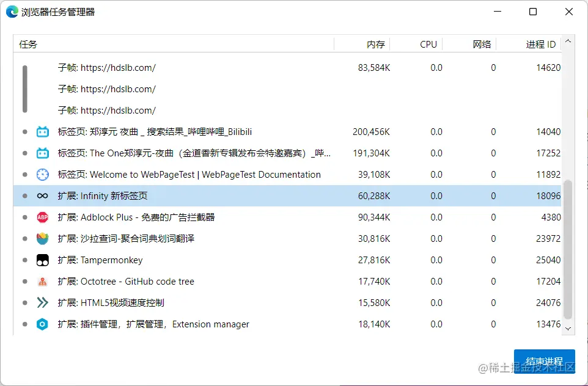Maximize the 浏览器任务管理器 window
Screen dimensions: 588x386
pos(533,12)
